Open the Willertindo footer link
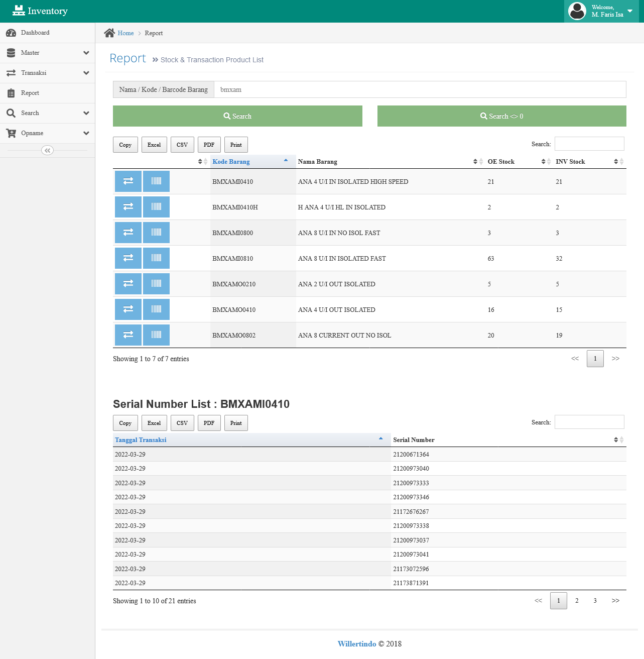Viewport: 644px width, 659px height. point(357,644)
